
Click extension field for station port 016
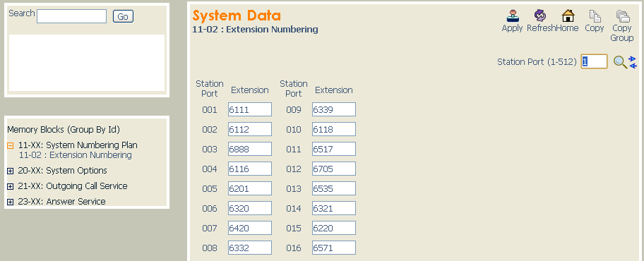click(334, 248)
